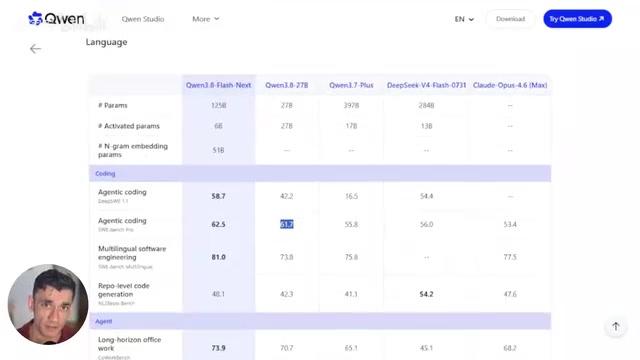Screen dimensions: 640x360
Task: Click the 16.5 Qwen3.7-Plus score
Action: 351,196
